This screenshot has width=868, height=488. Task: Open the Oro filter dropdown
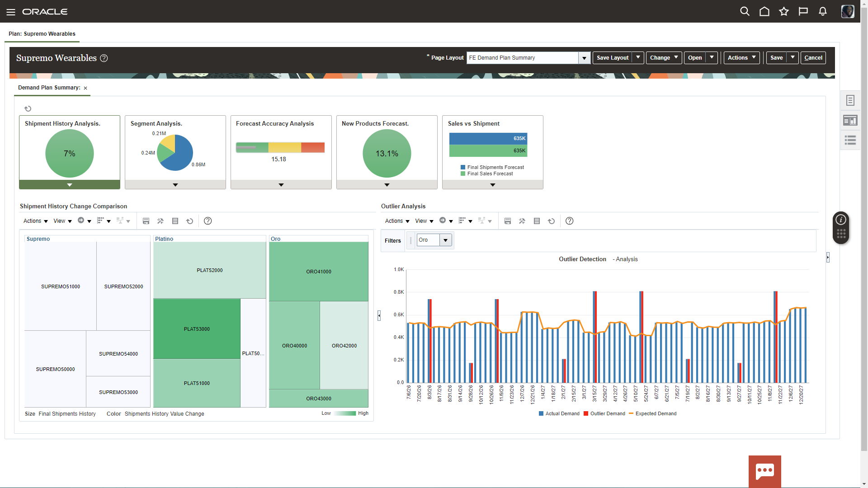click(445, 240)
